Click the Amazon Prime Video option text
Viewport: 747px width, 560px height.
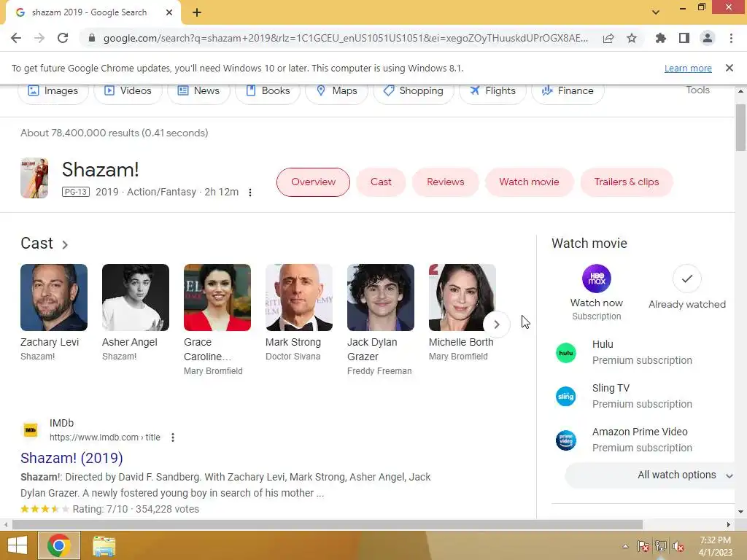(x=640, y=432)
